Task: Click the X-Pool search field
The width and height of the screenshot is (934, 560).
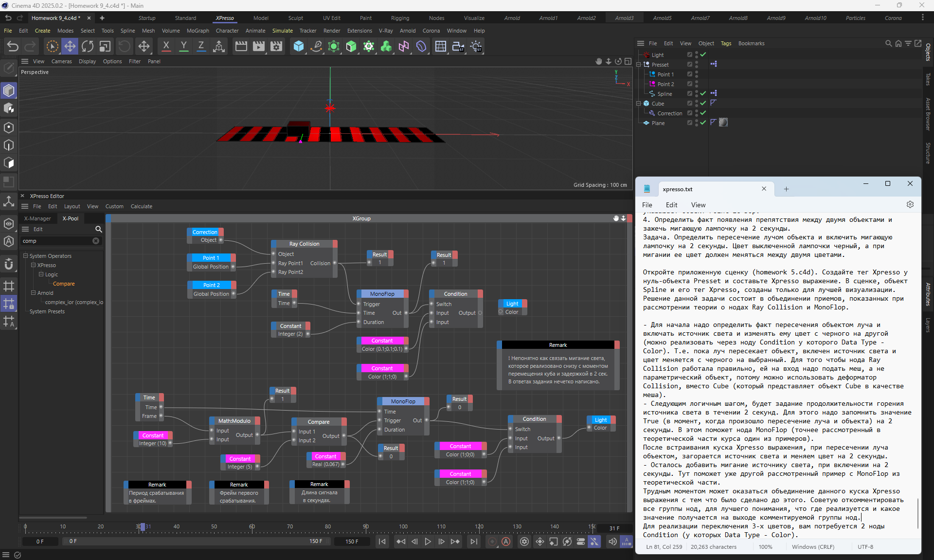Action: tap(56, 241)
